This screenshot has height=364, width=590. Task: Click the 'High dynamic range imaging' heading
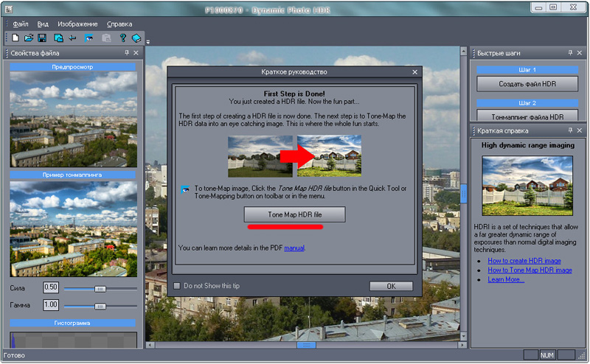click(x=528, y=145)
